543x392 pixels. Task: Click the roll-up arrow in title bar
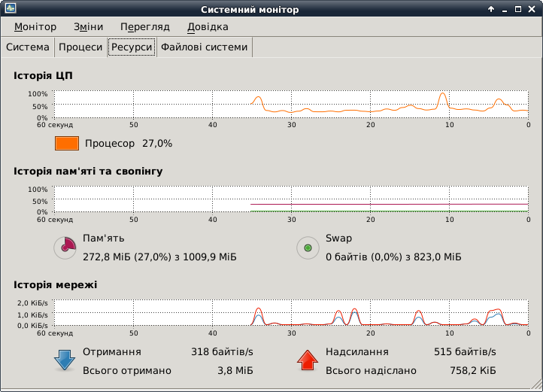click(491, 9)
